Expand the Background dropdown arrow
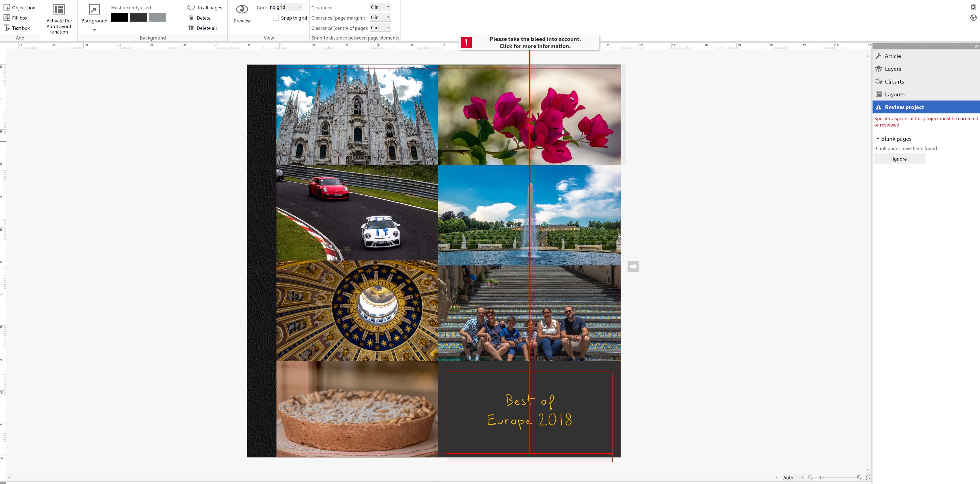 94,30
